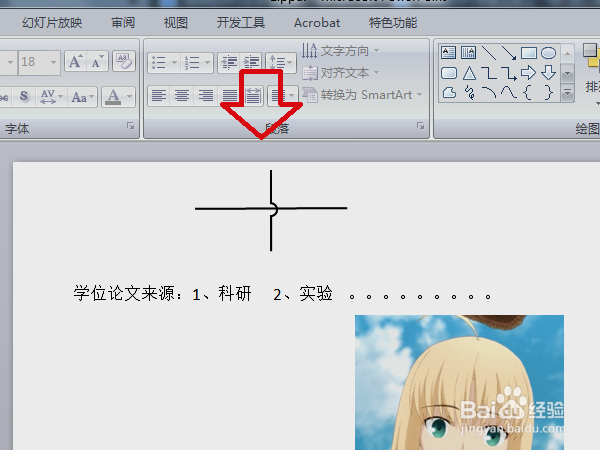Clear all formatting with the eraser icon
This screenshot has width=600, height=450.
click(x=124, y=61)
